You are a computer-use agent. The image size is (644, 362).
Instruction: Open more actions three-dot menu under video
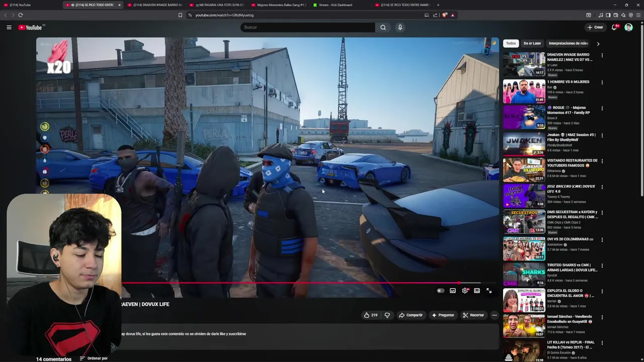(x=495, y=315)
